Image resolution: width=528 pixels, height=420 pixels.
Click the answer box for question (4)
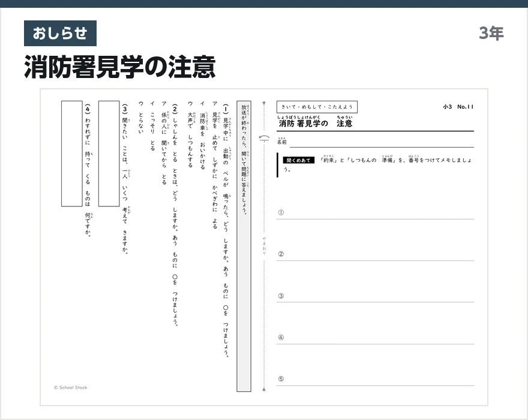(x=72, y=154)
